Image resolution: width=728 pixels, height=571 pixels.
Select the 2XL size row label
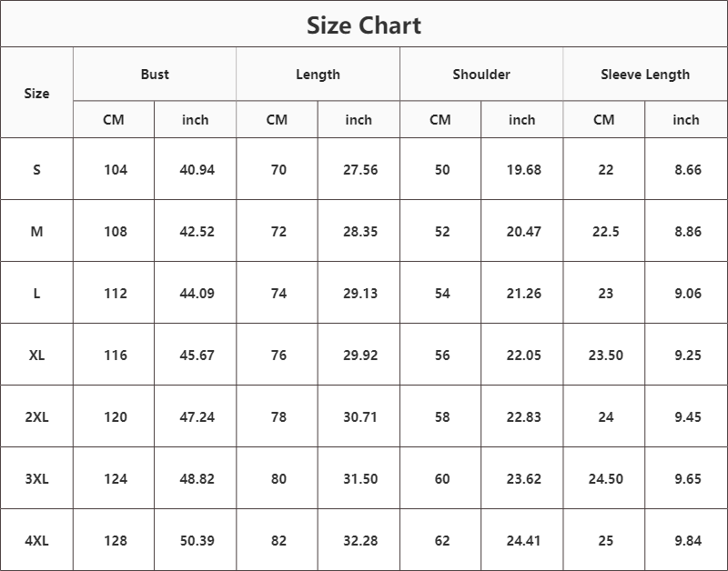tap(36, 417)
